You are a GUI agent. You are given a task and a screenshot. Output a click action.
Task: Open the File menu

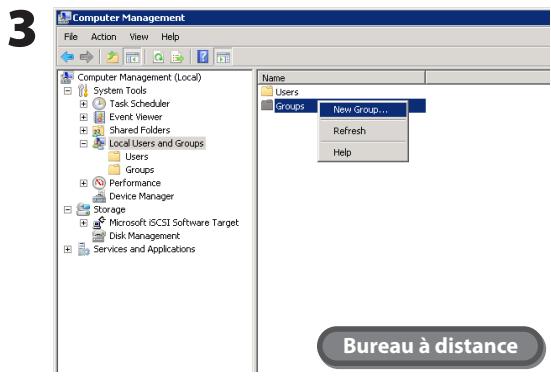[71, 37]
